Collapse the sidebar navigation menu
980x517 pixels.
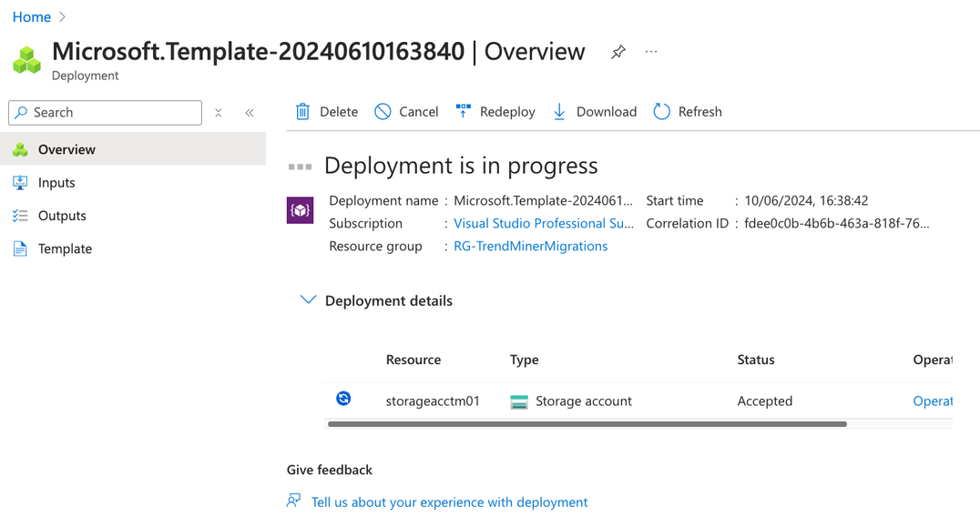(x=250, y=113)
